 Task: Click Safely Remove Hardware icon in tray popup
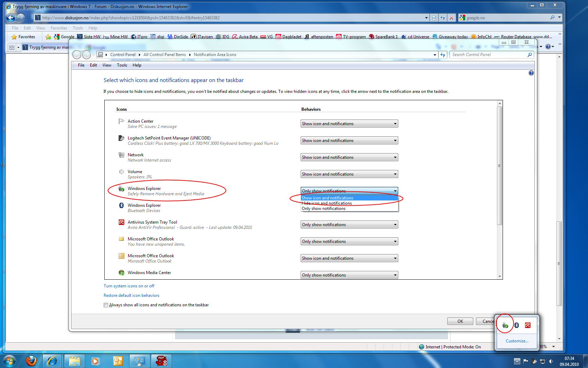[x=505, y=325]
